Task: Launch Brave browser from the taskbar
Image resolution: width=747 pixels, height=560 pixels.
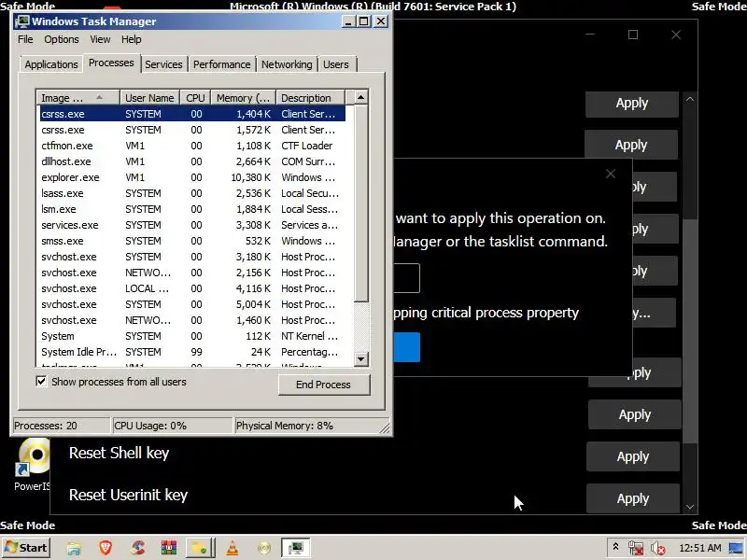Action: tap(106, 548)
